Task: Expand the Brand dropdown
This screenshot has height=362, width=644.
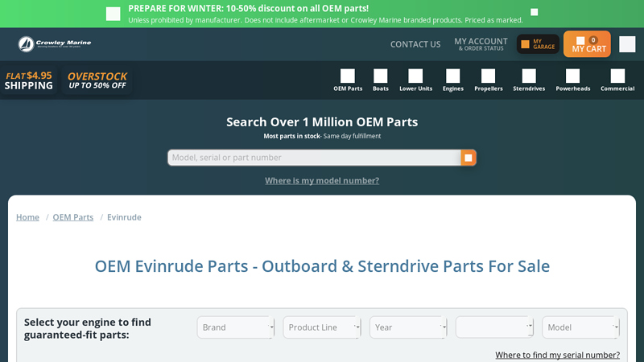Action: coord(236,327)
